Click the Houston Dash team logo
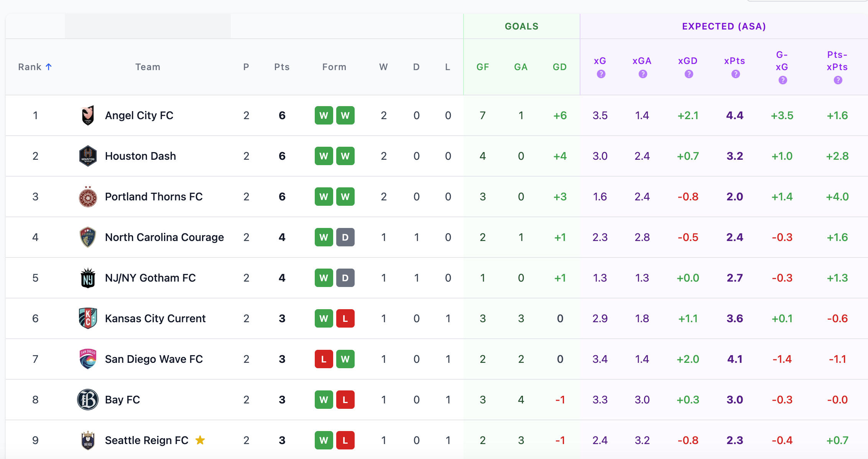 tap(88, 156)
